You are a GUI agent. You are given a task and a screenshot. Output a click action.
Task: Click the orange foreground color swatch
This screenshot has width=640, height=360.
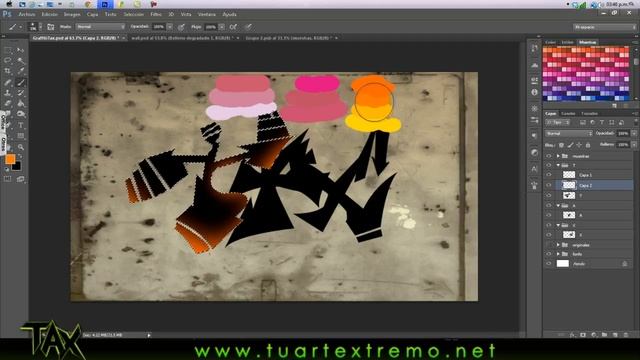tap(10, 159)
